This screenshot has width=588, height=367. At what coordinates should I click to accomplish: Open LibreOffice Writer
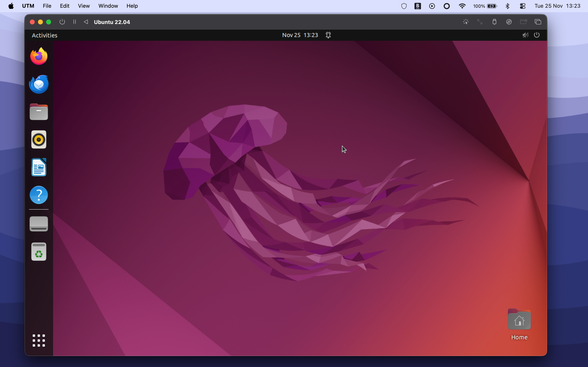pyautogui.click(x=38, y=167)
